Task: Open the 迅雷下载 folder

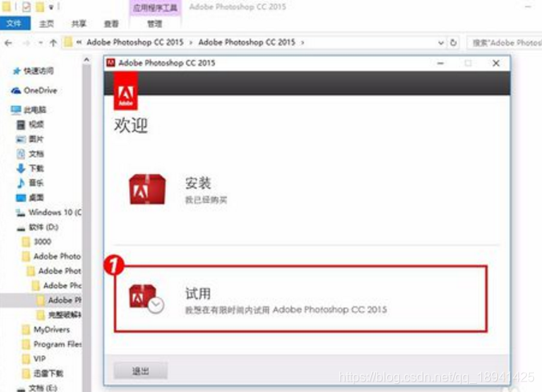Action: pos(42,374)
